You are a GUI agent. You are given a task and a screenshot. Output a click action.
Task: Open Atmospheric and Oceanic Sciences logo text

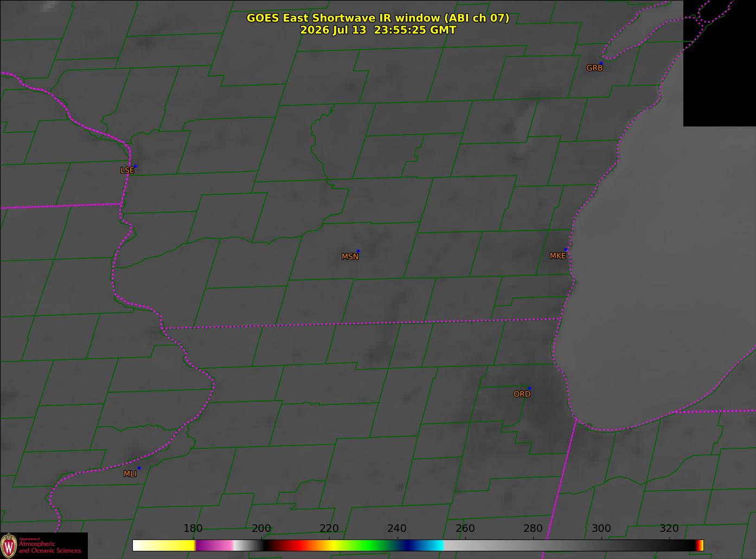[x=49, y=547]
